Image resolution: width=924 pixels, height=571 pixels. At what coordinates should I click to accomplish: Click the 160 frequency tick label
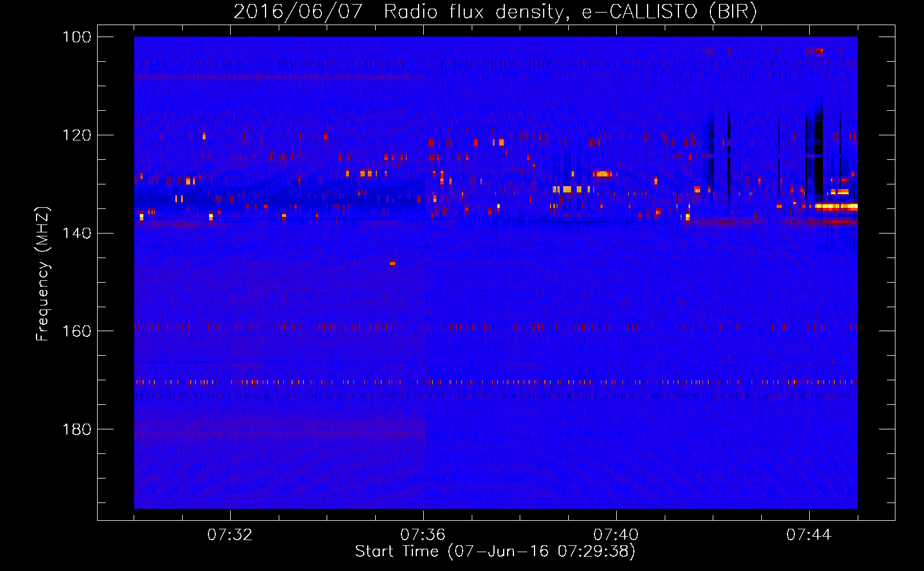pyautogui.click(x=77, y=332)
